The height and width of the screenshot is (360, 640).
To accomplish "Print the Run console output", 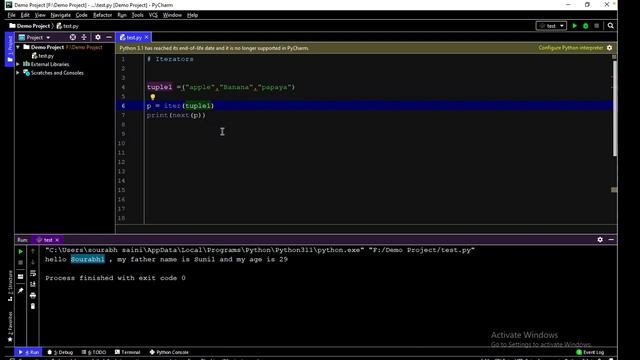I will click(33, 295).
